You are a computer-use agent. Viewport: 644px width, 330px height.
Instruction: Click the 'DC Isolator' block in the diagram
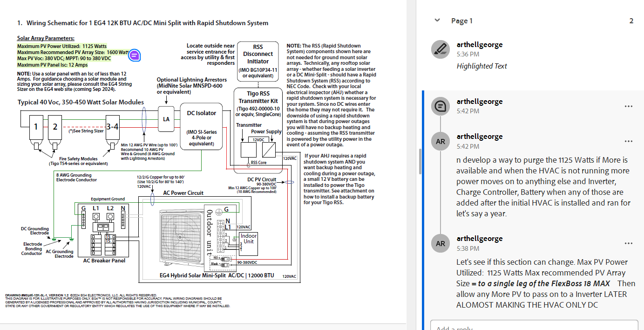tap(202, 126)
